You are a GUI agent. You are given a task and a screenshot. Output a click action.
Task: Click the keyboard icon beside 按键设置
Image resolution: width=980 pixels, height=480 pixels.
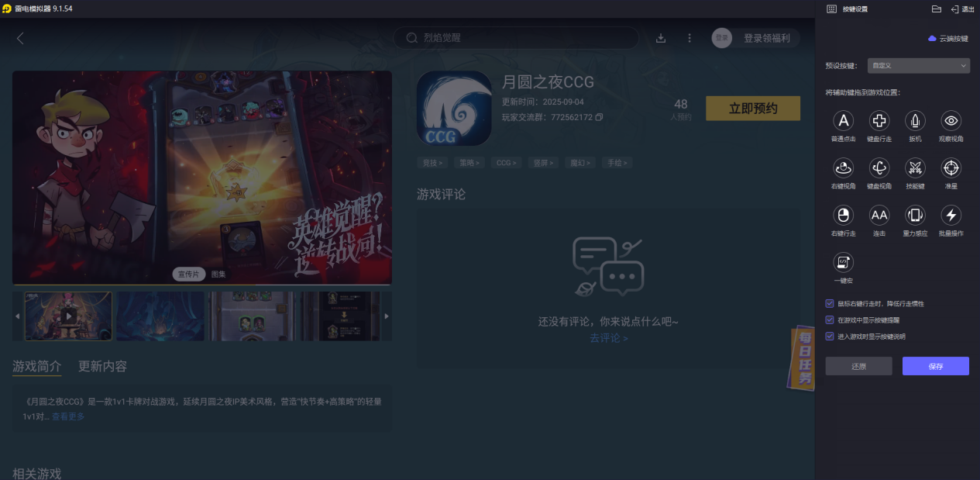coord(831,9)
